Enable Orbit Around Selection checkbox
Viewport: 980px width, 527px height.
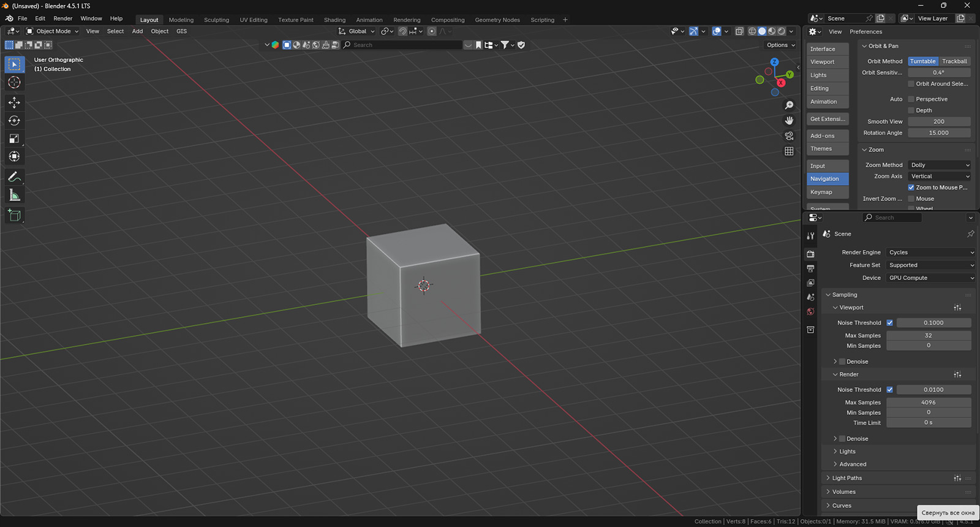pos(911,84)
